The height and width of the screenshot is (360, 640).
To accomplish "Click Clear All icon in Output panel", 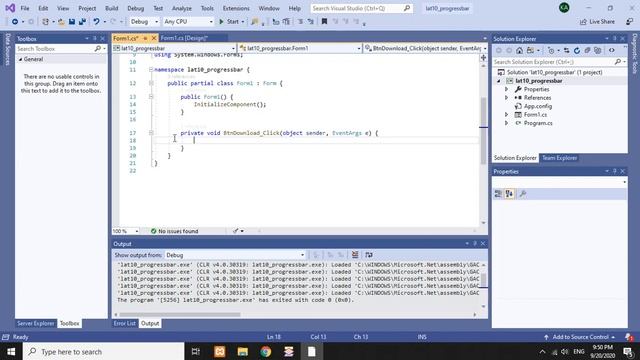I will point(355,255).
